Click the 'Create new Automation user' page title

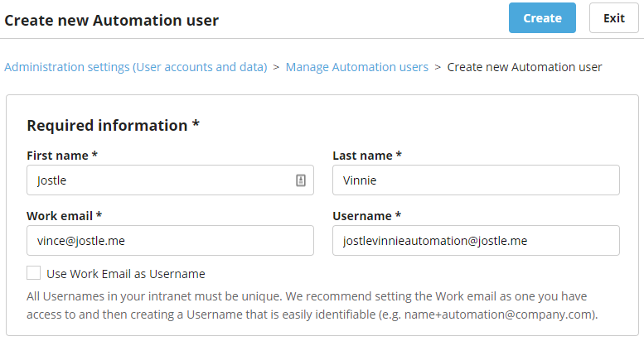pyautogui.click(x=111, y=20)
